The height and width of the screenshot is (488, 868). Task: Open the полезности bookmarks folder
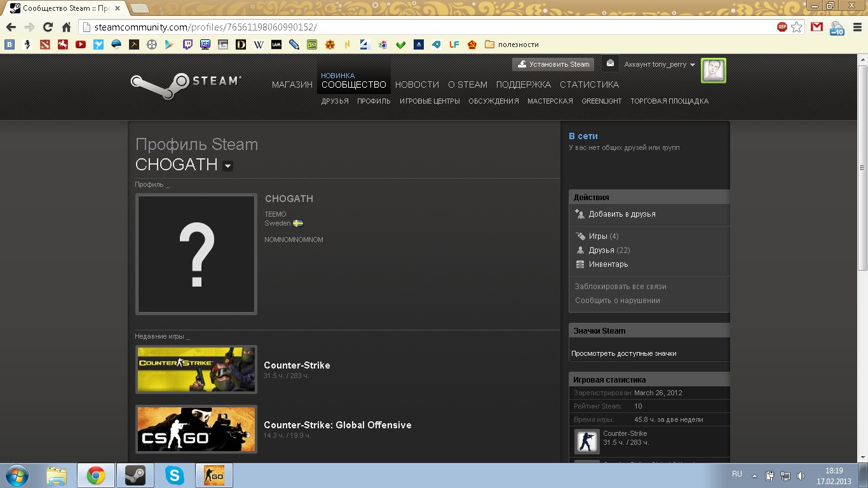click(512, 44)
